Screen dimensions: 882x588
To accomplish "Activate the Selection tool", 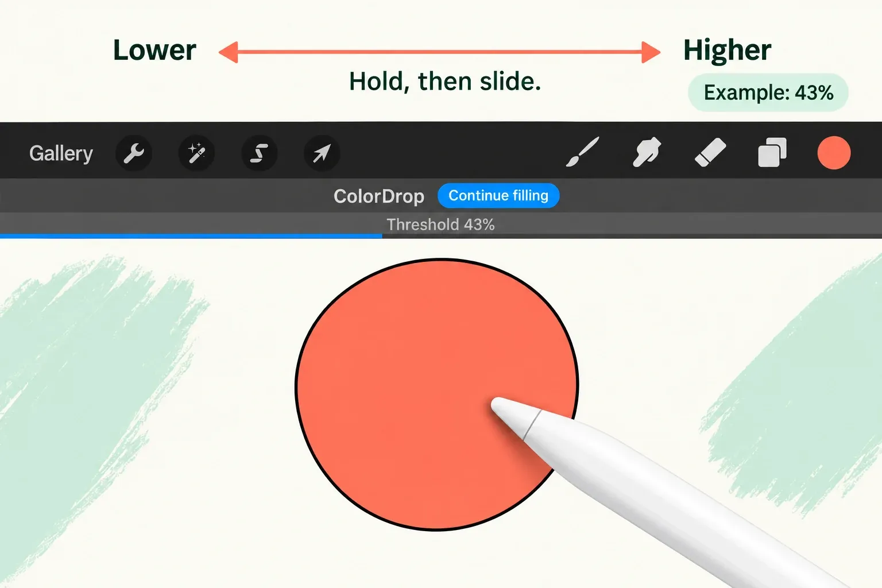I will tap(260, 153).
